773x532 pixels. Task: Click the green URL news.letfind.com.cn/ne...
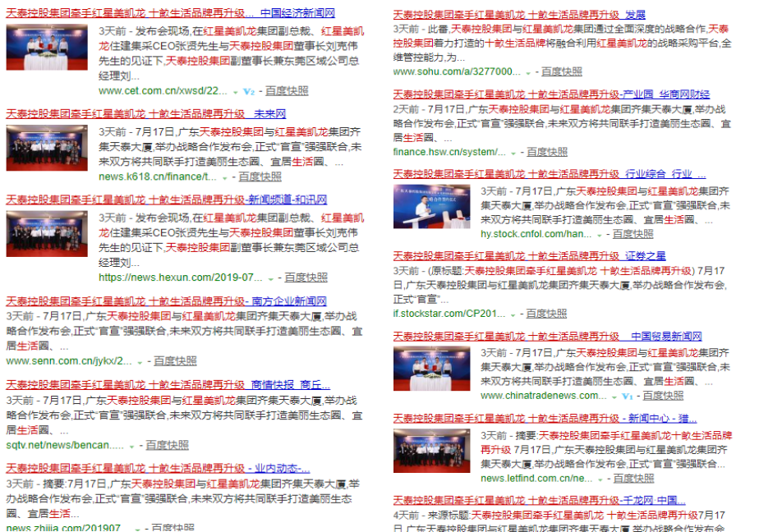tap(536, 479)
